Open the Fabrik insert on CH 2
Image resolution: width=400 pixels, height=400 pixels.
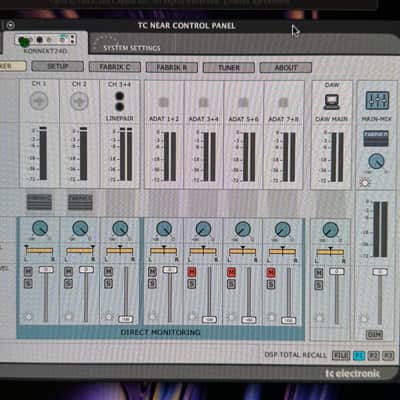80,202
